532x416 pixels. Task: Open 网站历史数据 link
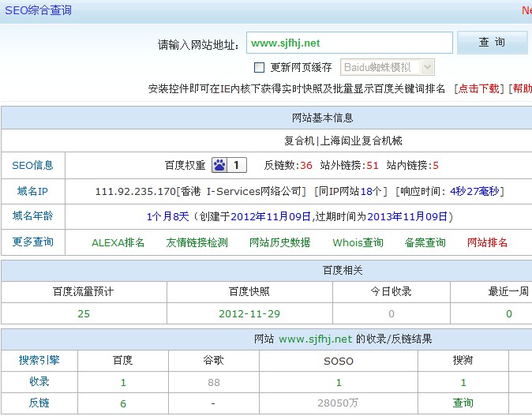[279, 242]
